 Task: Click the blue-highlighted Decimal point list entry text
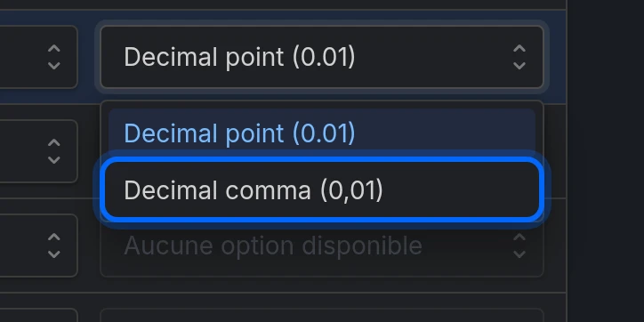click(239, 133)
